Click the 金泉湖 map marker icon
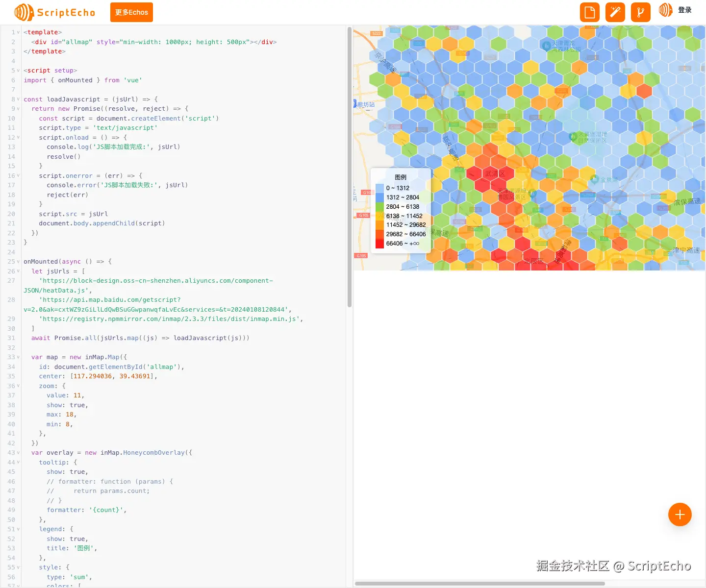This screenshot has height=588, width=706. [x=594, y=179]
